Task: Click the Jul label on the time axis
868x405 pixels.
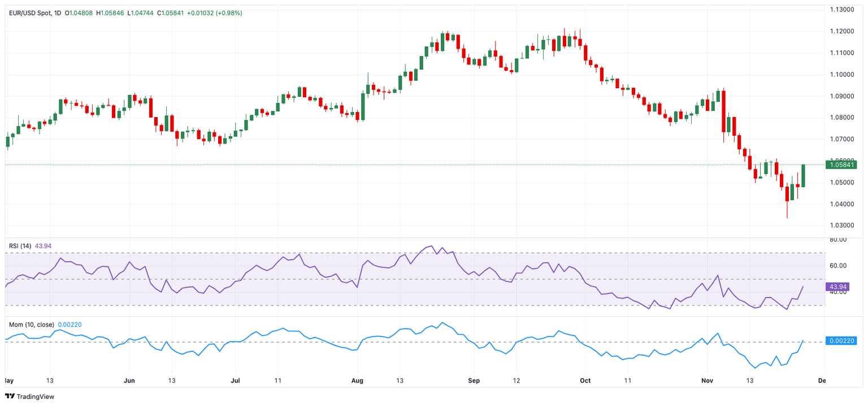Action: click(236, 381)
